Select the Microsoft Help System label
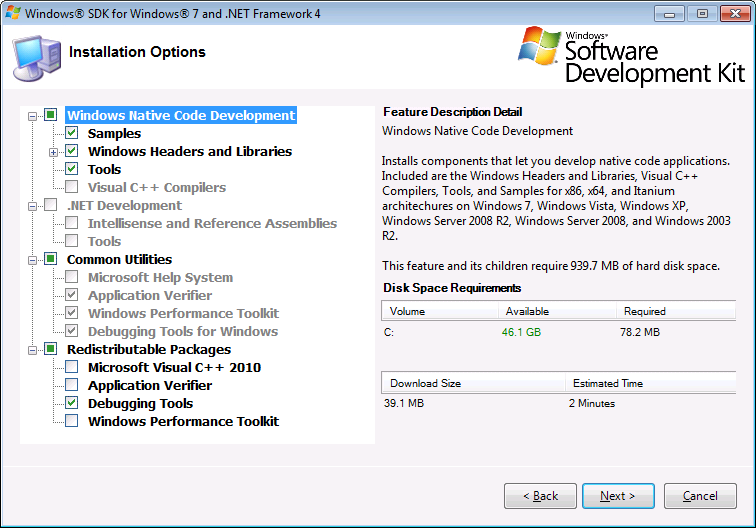 161,277
